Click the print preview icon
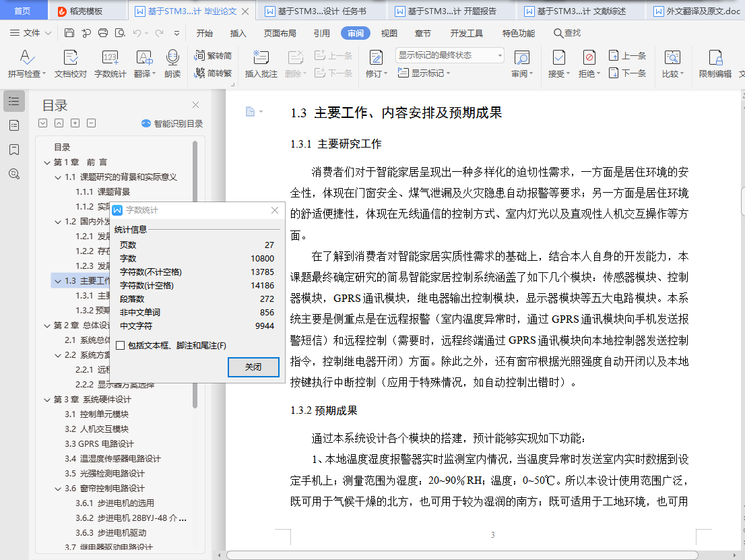 (x=120, y=33)
